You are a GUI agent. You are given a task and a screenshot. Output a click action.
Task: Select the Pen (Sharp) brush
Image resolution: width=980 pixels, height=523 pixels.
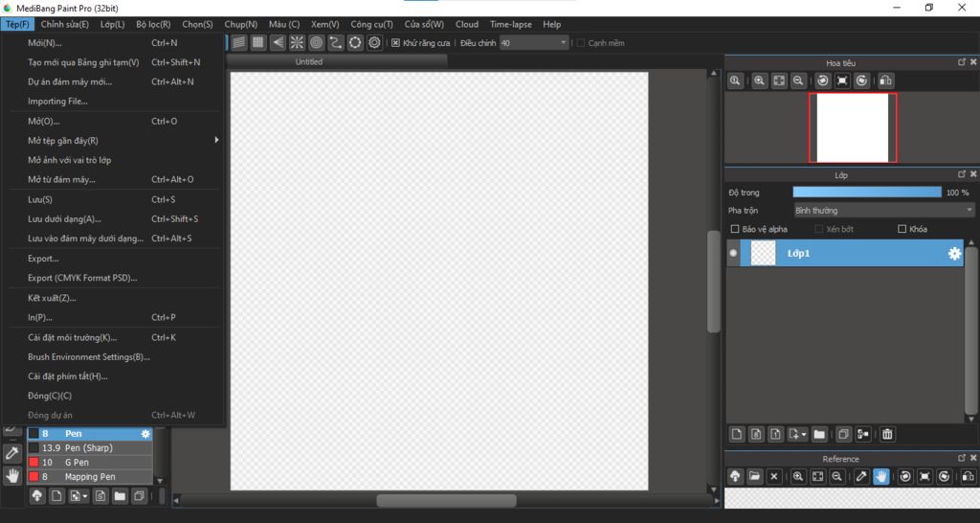90,448
